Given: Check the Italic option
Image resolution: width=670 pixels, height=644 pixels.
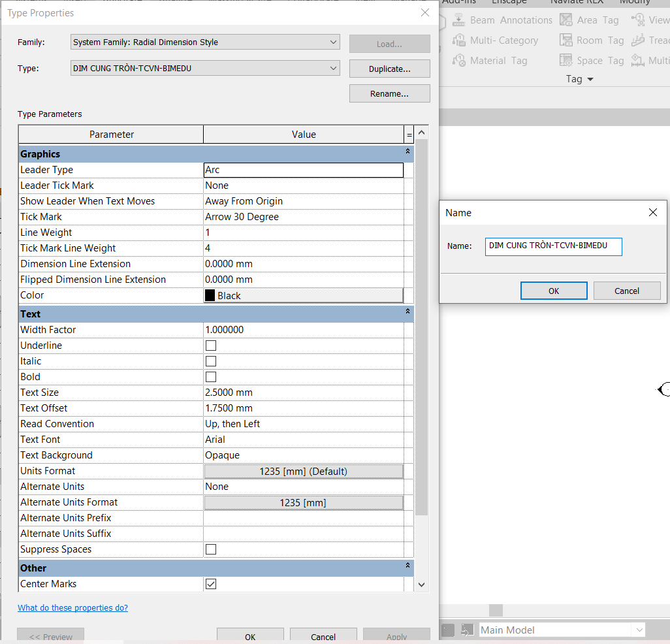Looking at the screenshot, I should pyautogui.click(x=210, y=361).
